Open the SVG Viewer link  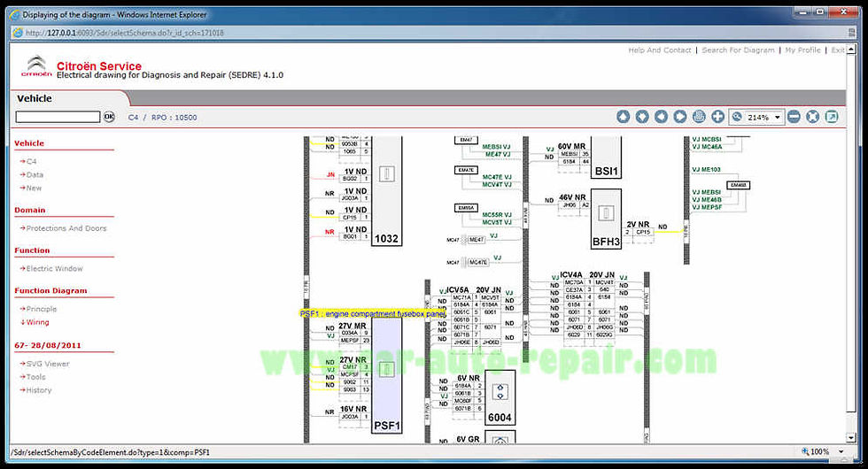pyautogui.click(x=48, y=364)
